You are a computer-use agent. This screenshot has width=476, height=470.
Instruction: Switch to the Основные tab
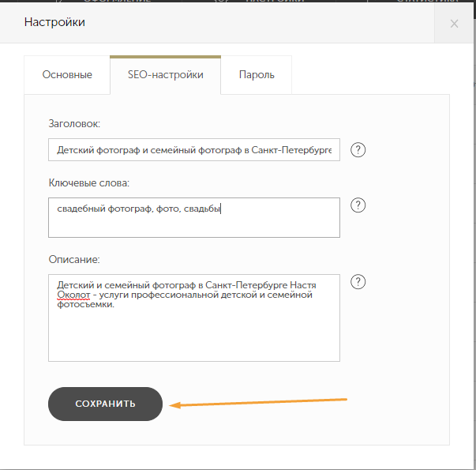[67, 75]
